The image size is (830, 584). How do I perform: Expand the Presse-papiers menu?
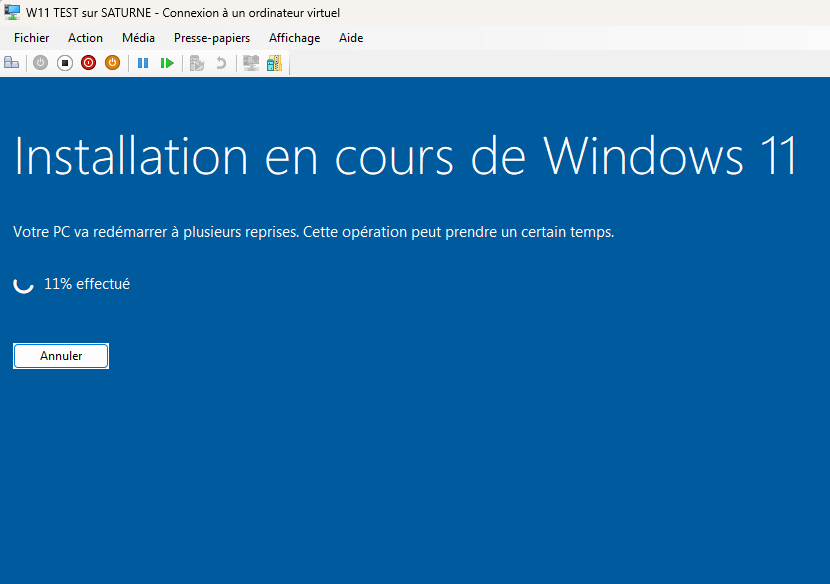pos(212,38)
